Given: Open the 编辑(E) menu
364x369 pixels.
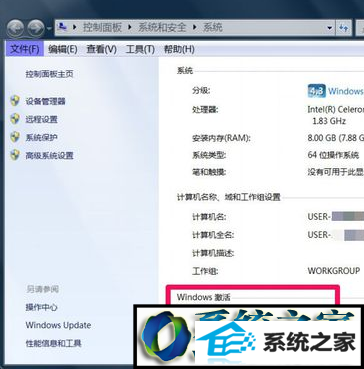Looking at the screenshot, I should point(63,49).
